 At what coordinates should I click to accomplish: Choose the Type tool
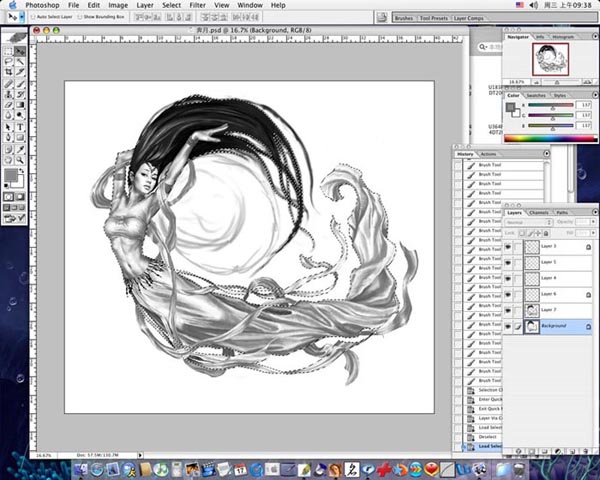(x=20, y=125)
